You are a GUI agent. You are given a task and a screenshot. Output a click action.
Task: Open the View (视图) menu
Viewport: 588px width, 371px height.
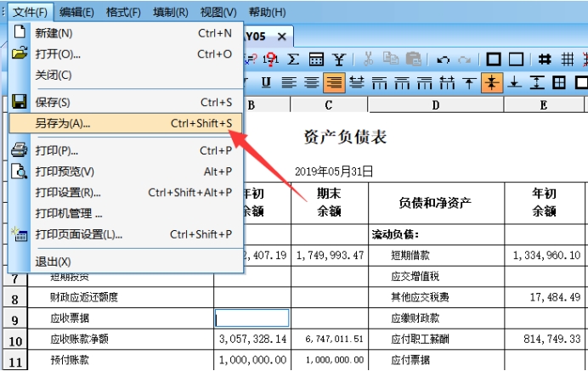(218, 12)
